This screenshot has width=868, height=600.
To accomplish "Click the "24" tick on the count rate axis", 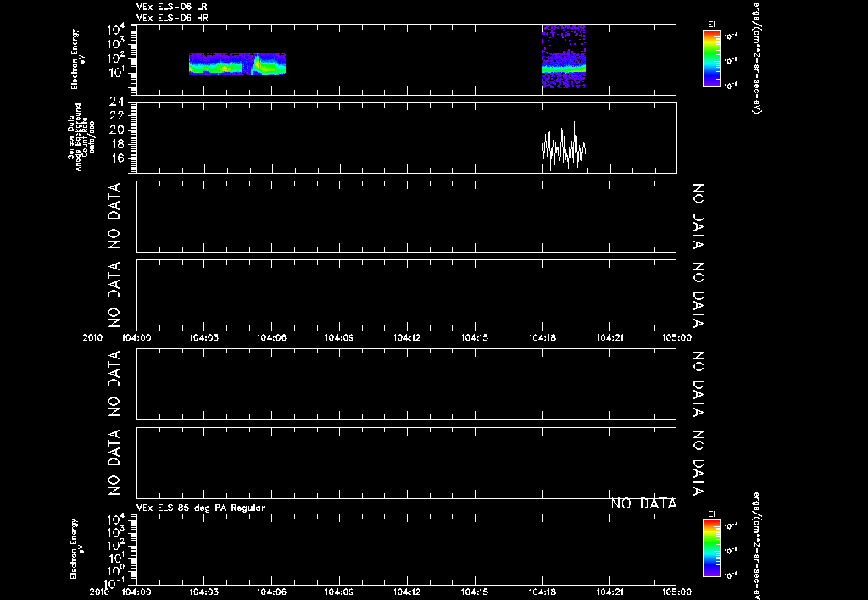I will (x=117, y=102).
